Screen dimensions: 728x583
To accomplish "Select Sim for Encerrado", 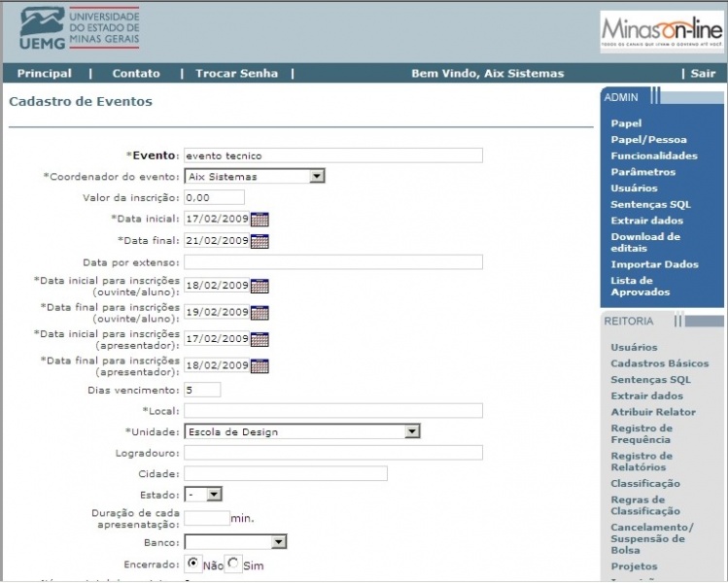I will click(233, 563).
